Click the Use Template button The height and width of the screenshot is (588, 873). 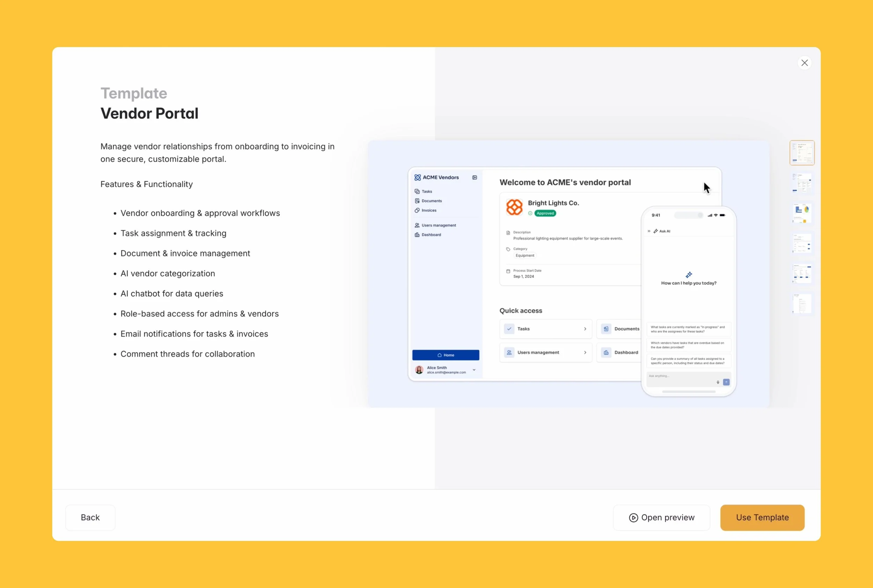tap(762, 517)
